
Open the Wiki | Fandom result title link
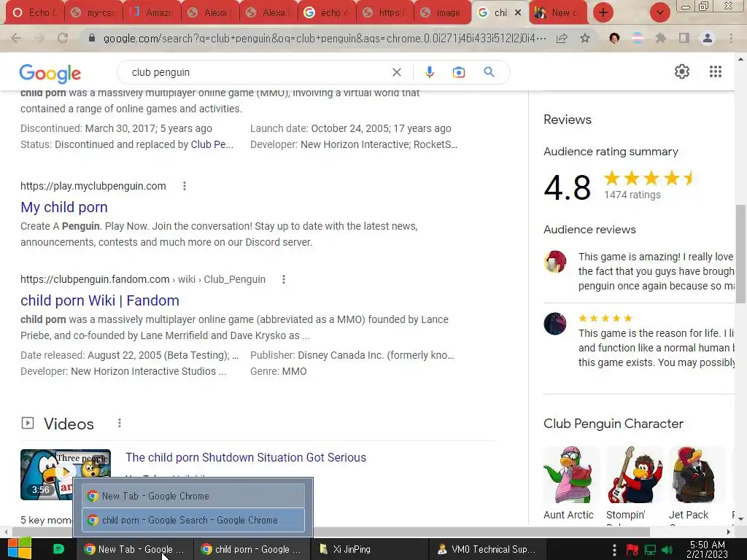pos(99,300)
